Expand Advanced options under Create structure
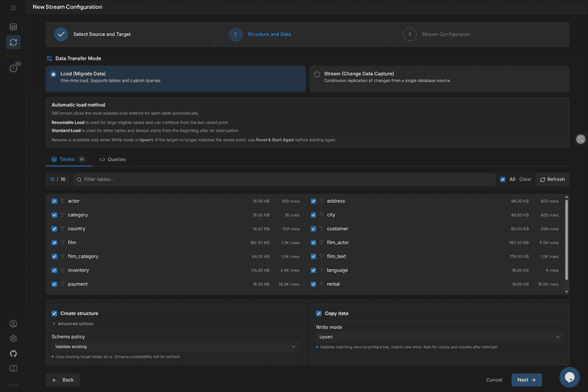 [x=73, y=324]
